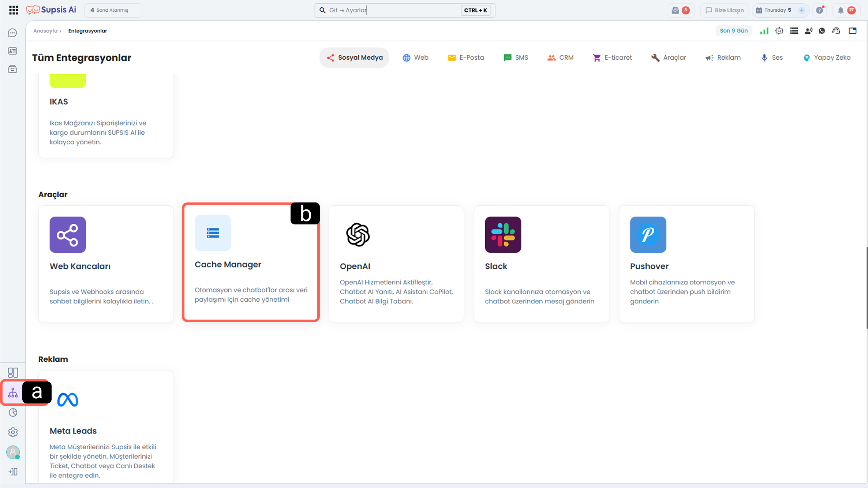Open the OpenAI card title

[355, 266]
